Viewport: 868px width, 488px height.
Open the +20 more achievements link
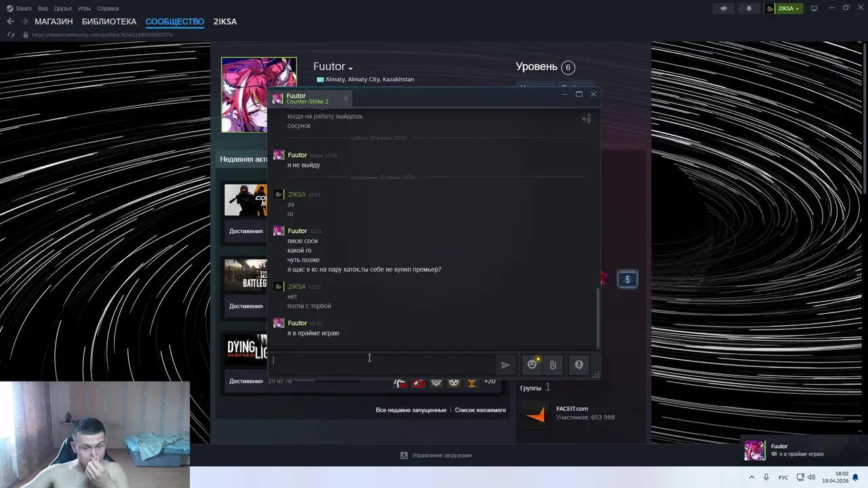click(x=489, y=382)
